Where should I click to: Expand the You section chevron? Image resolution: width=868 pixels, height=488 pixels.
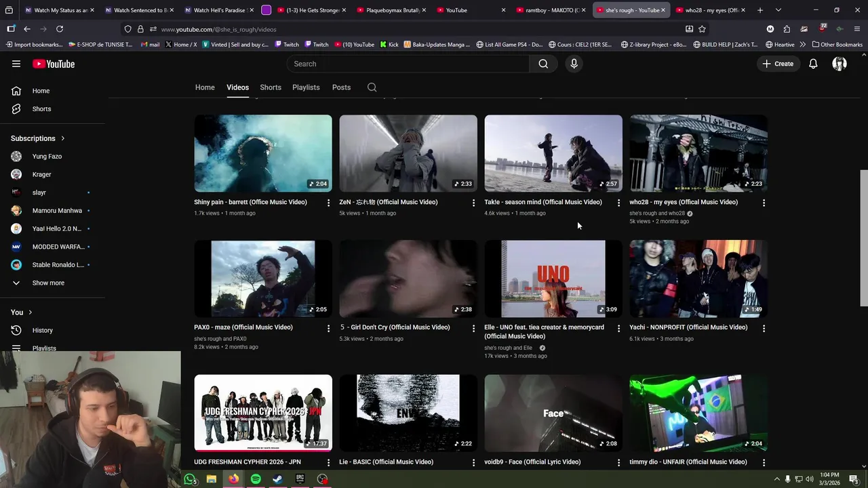point(32,312)
